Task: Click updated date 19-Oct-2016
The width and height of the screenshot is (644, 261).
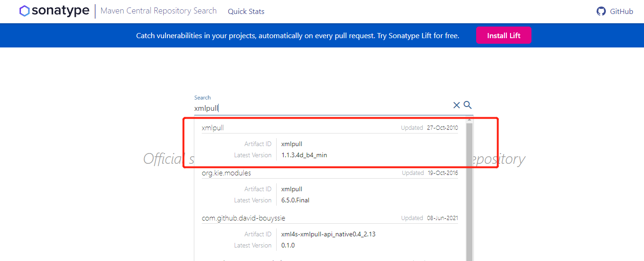Action: (x=443, y=173)
